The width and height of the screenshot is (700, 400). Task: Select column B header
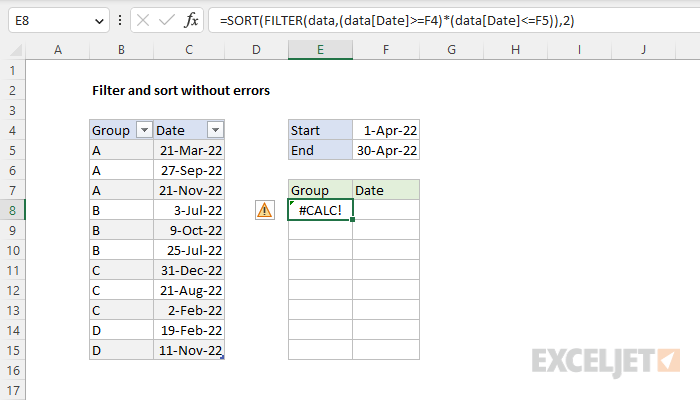(121, 50)
